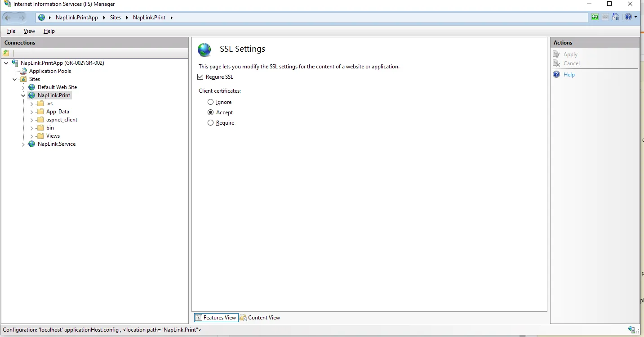The height and width of the screenshot is (337, 644).
Task: Select the Default Web Site globe icon
Action: click(x=31, y=87)
